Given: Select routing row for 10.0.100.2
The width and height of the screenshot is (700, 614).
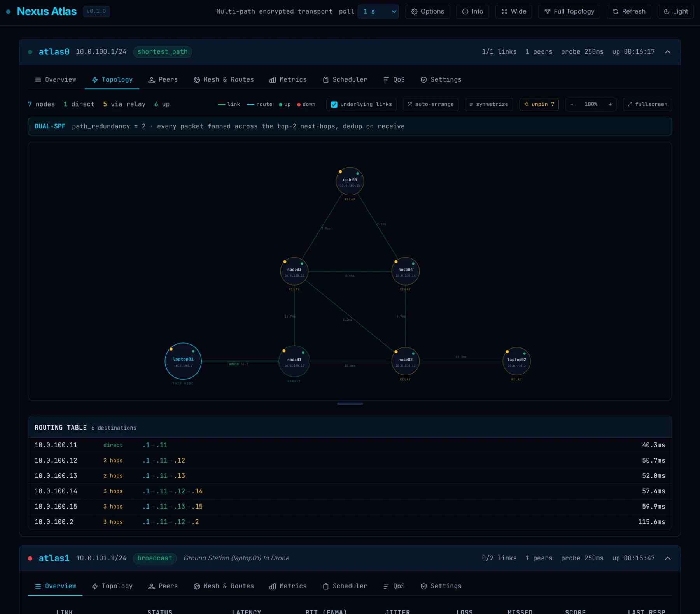Looking at the screenshot, I should pos(350,522).
